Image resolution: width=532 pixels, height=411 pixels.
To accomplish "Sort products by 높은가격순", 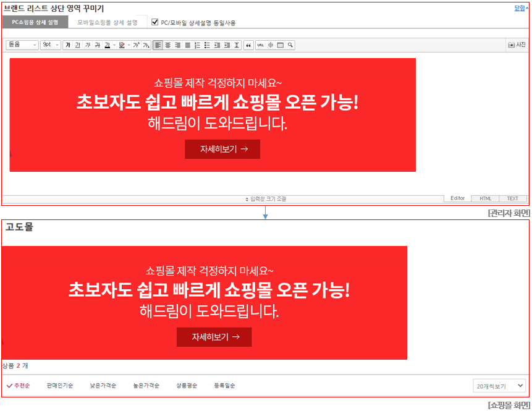I will pos(146,386).
